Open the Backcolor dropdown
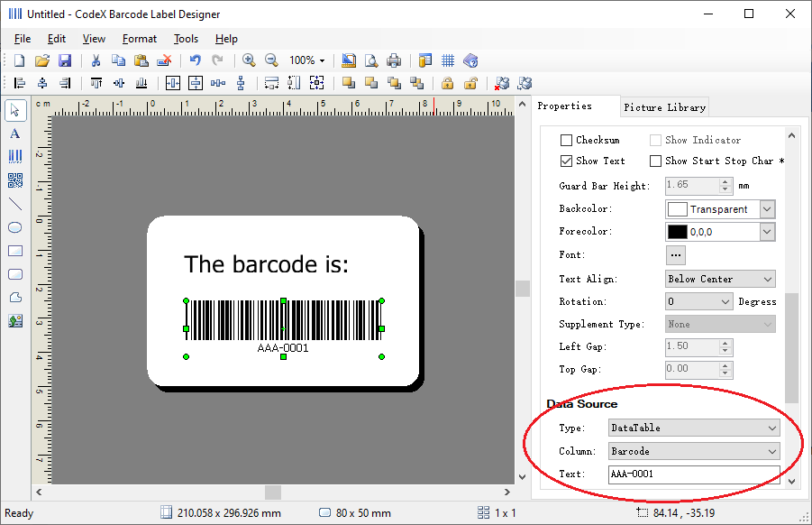Image resolution: width=812 pixels, height=525 pixels. [767, 209]
